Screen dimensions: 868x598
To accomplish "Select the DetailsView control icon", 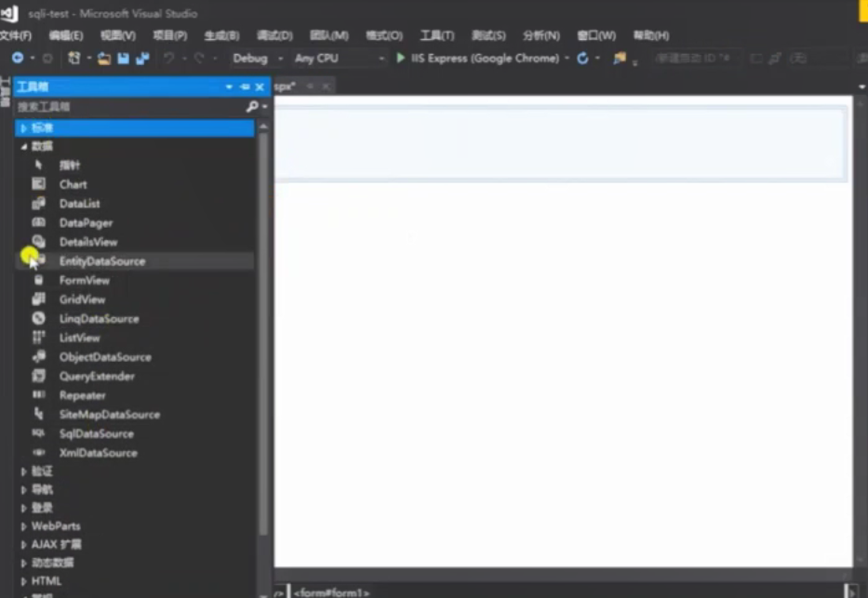I will tap(38, 241).
